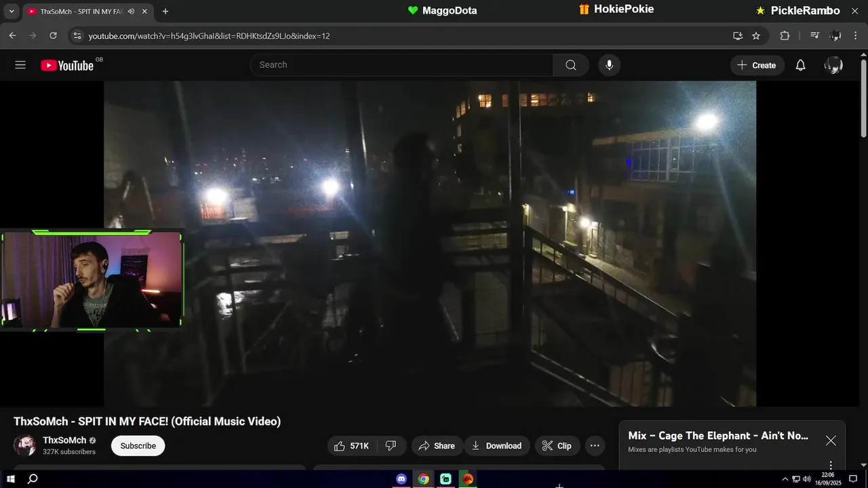The width and height of the screenshot is (868, 488).
Task: Open the EA app from the taskbar
Action: click(467, 479)
